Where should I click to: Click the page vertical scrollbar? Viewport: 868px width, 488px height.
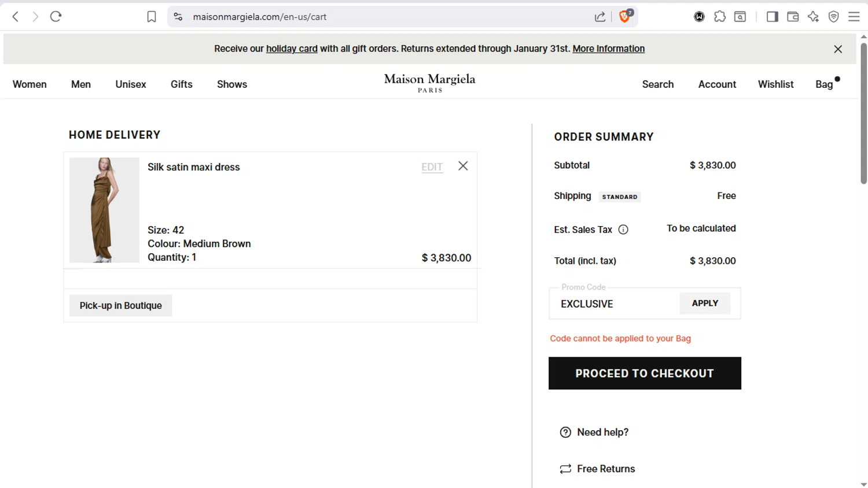click(863, 114)
